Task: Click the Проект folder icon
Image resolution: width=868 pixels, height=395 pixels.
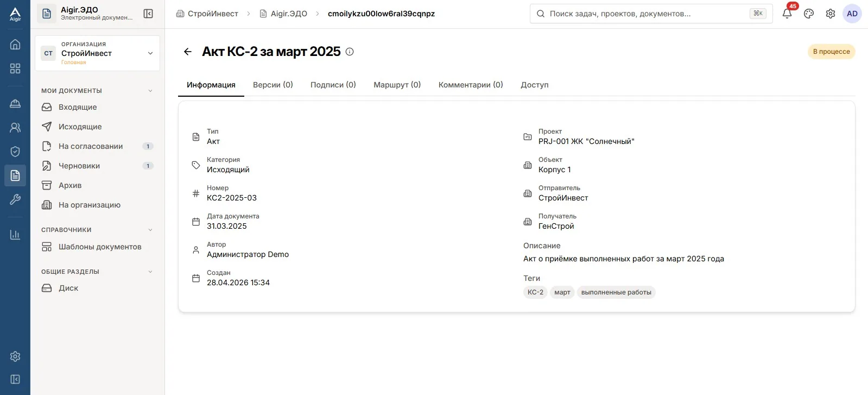Action: pyautogui.click(x=528, y=137)
